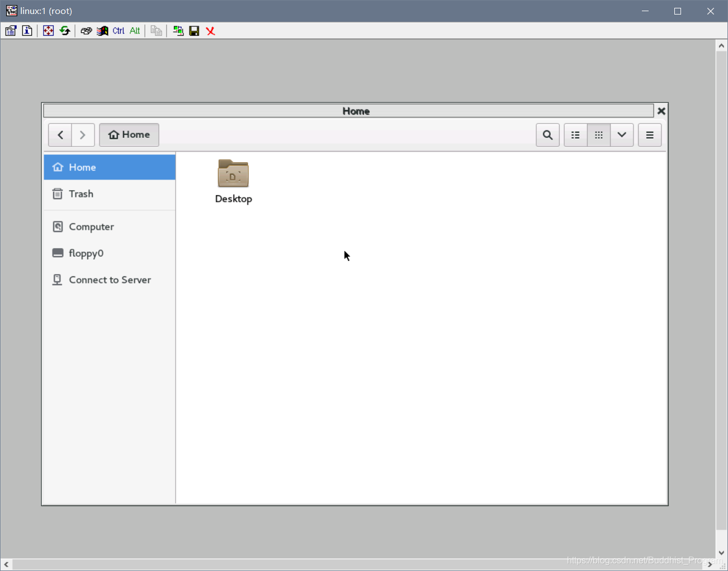Image resolution: width=728 pixels, height=571 pixels.
Task: Request a screen refresh
Action: (65, 31)
